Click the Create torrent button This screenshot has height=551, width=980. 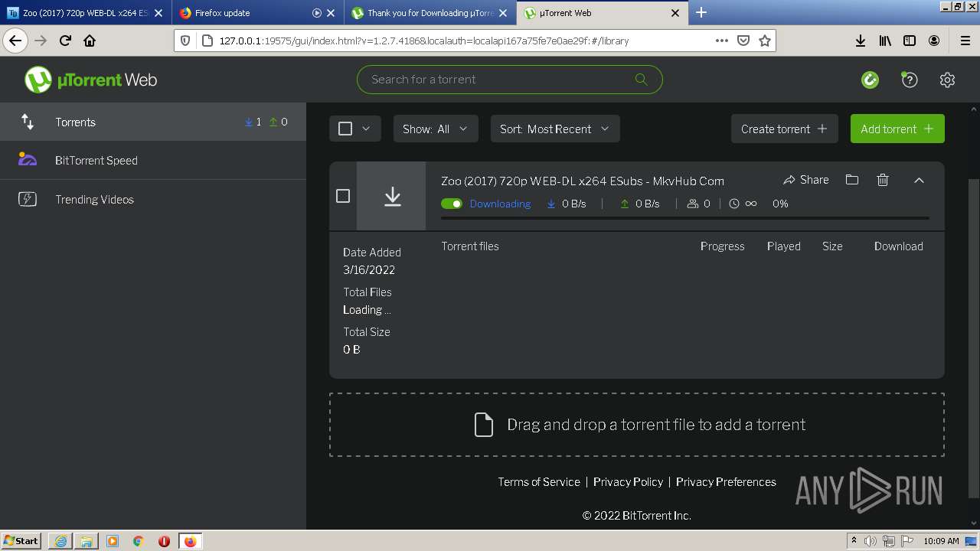[x=785, y=129]
